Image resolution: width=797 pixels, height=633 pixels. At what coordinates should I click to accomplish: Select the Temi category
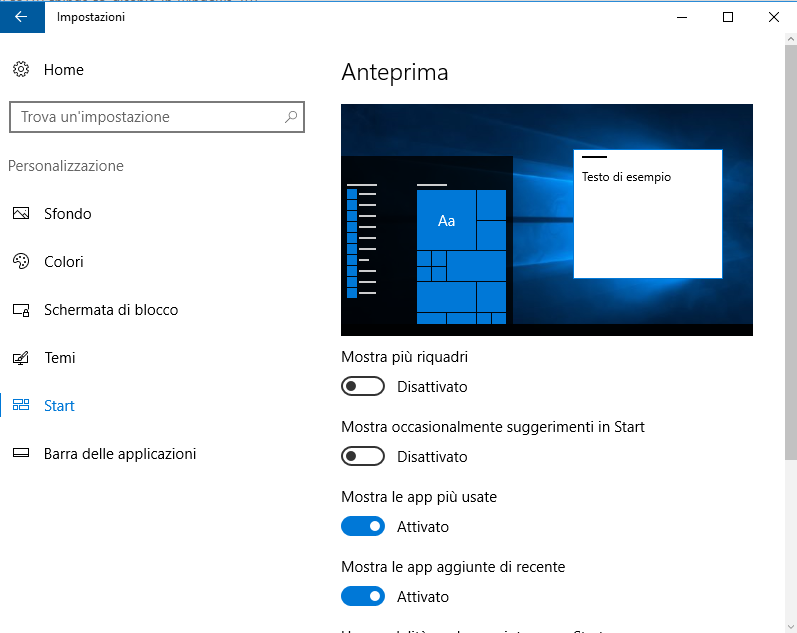tap(59, 358)
